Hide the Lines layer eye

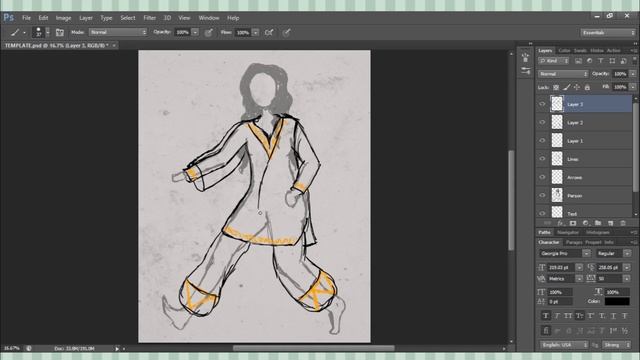[542, 159]
